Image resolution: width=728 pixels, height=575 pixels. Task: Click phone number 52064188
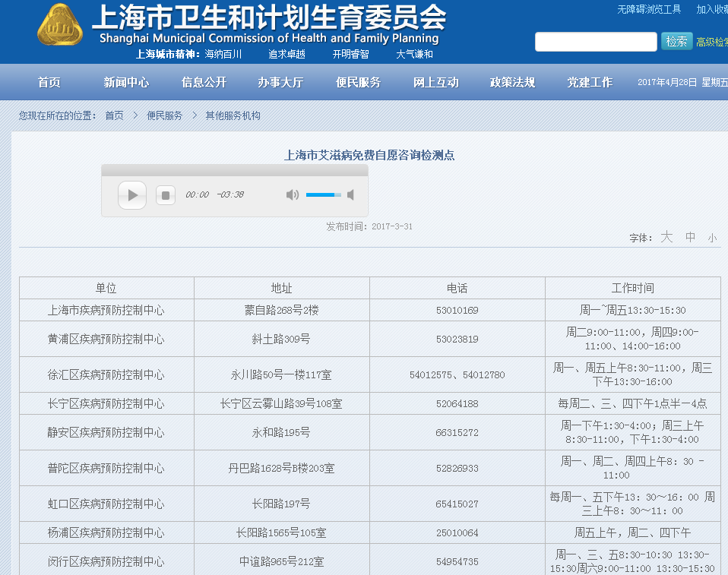click(x=457, y=404)
